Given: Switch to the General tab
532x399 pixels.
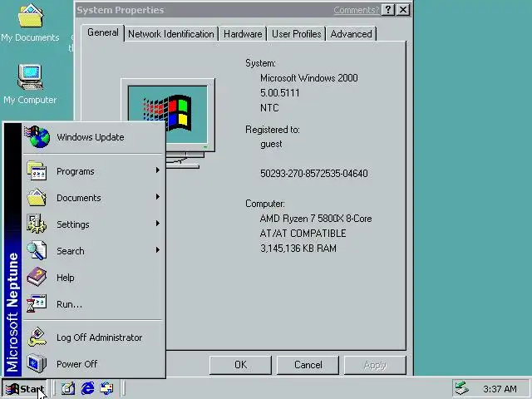Looking at the screenshot, I should [x=103, y=33].
